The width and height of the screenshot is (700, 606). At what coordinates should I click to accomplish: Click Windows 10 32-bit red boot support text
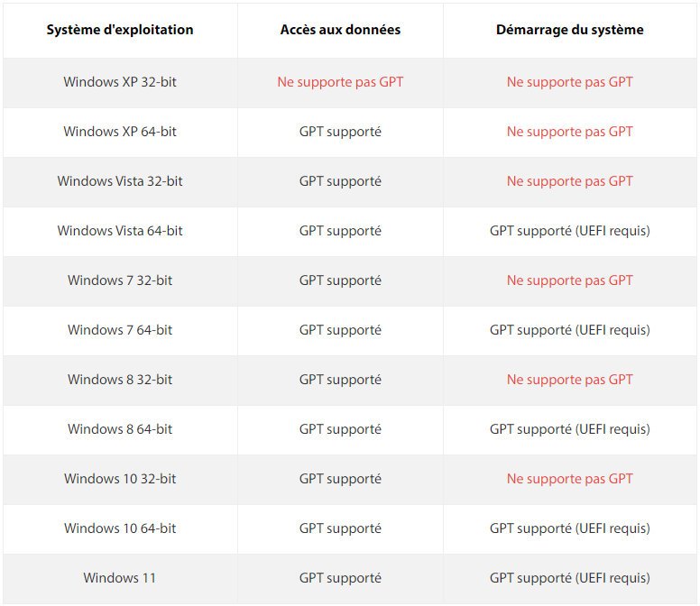(x=569, y=479)
